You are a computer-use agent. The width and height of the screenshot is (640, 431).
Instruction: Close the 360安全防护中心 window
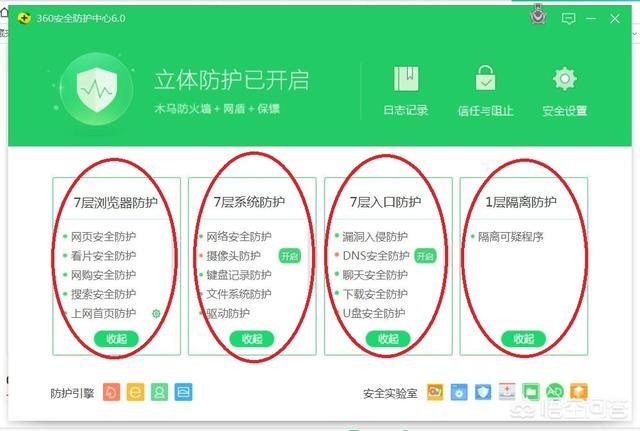click(x=615, y=18)
